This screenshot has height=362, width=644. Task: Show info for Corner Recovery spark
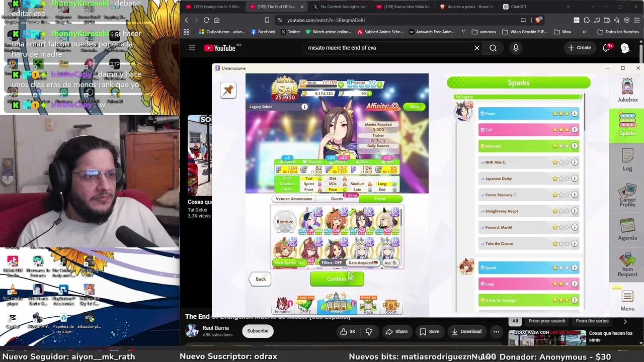click(575, 195)
